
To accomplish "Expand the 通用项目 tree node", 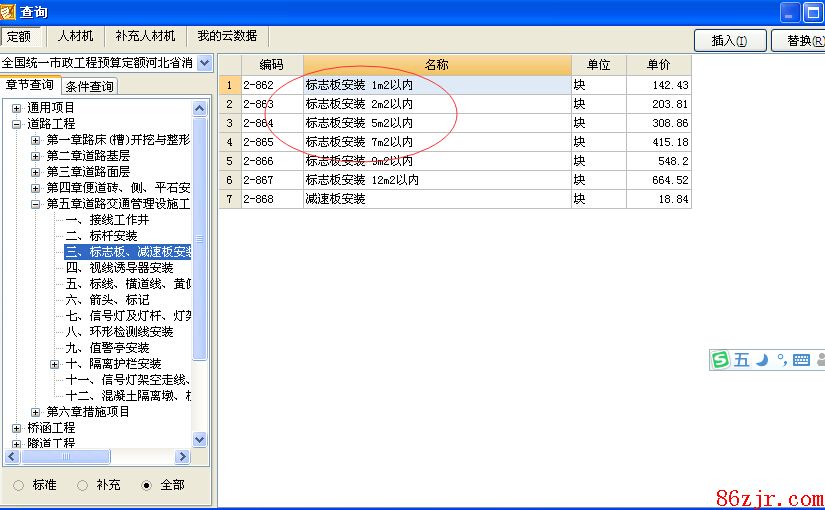I will tap(16, 108).
